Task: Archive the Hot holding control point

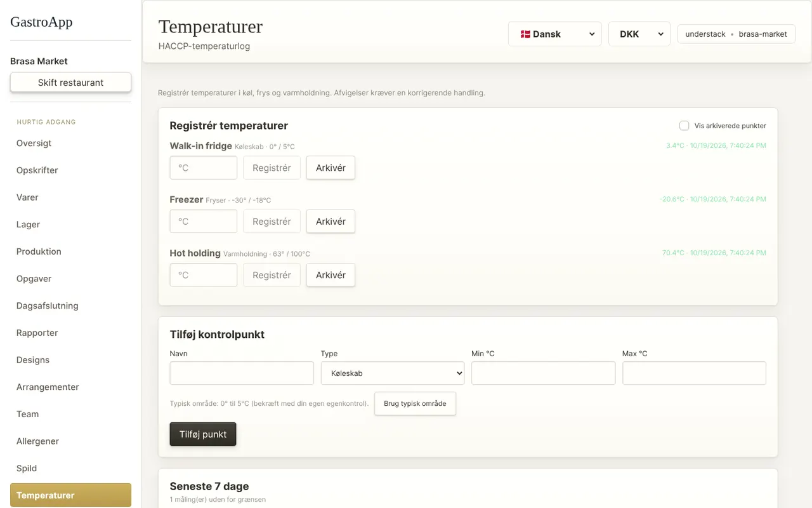Action: (x=331, y=275)
